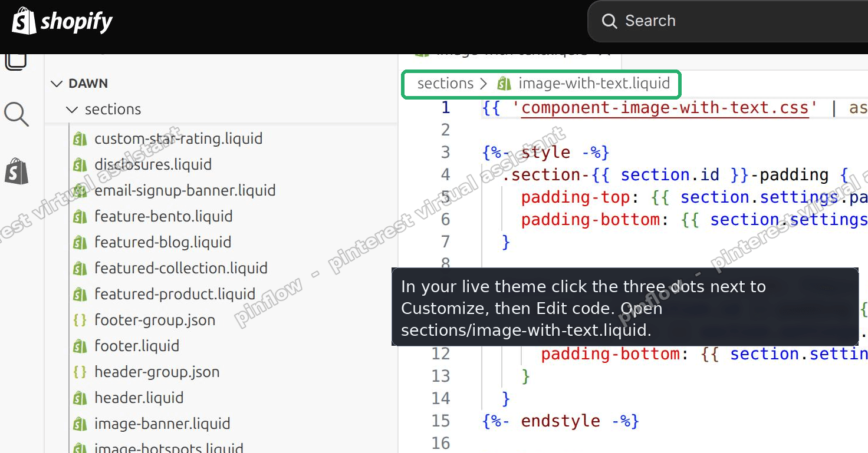
Task: Click 'padding-top' property on line 5
Action: point(576,197)
